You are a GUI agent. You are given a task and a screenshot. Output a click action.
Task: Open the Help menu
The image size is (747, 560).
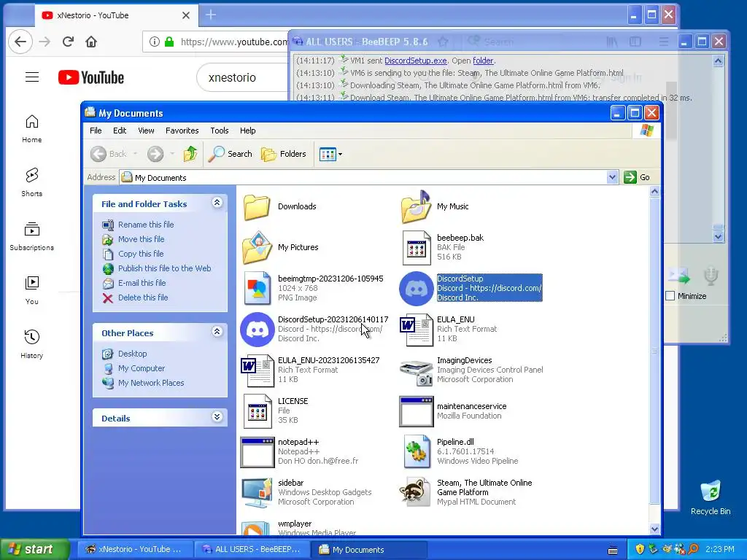(x=248, y=131)
